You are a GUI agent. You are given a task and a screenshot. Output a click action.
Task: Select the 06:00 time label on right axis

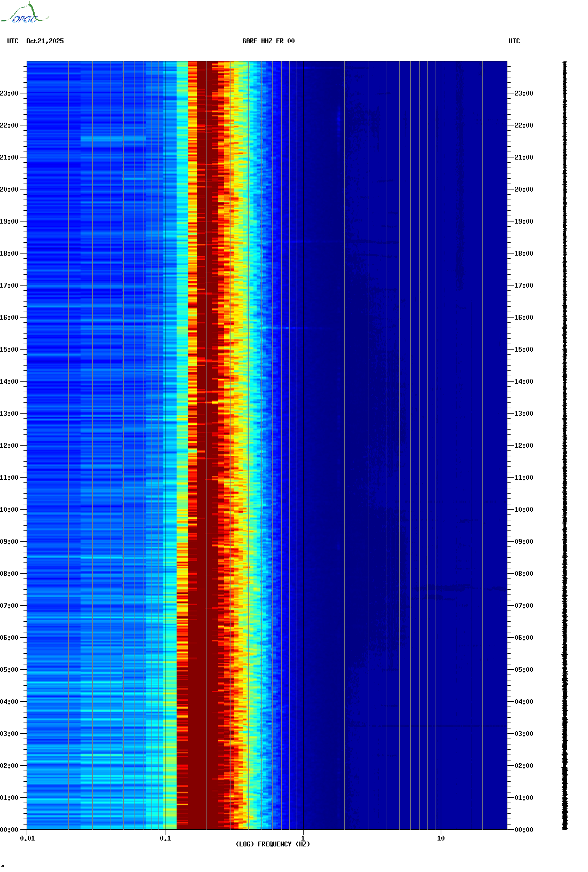[x=523, y=638]
